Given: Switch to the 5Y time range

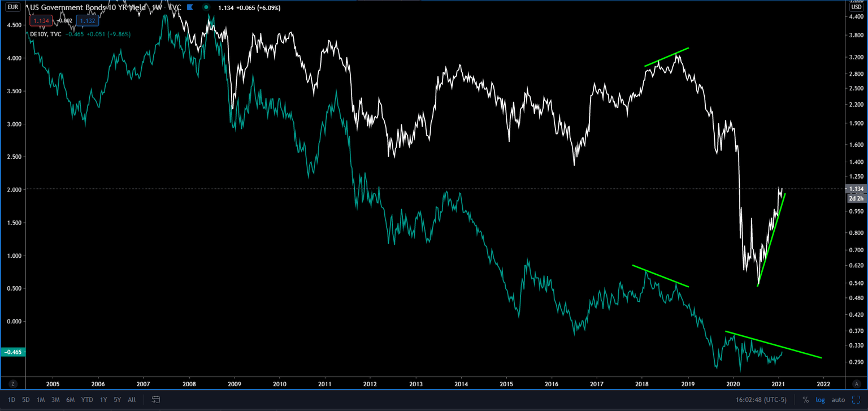Looking at the screenshot, I should [x=117, y=400].
